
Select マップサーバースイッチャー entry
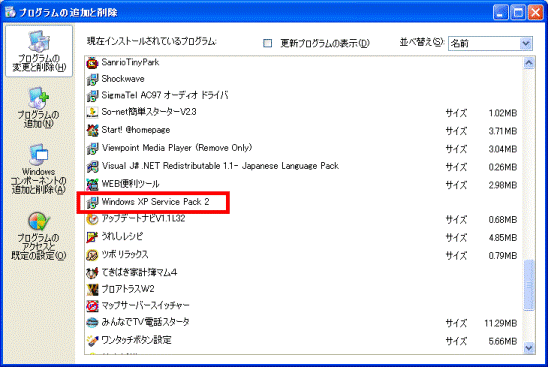(145, 306)
